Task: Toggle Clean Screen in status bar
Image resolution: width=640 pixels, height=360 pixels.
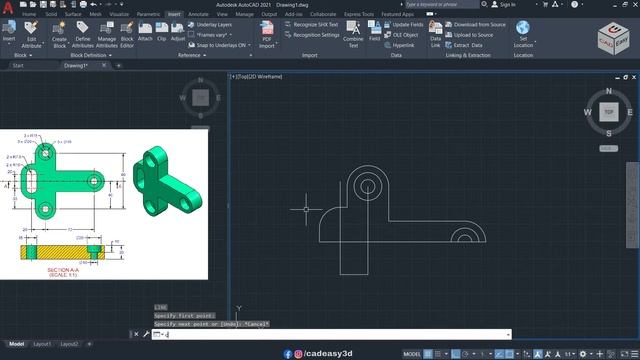Action: click(x=624, y=354)
